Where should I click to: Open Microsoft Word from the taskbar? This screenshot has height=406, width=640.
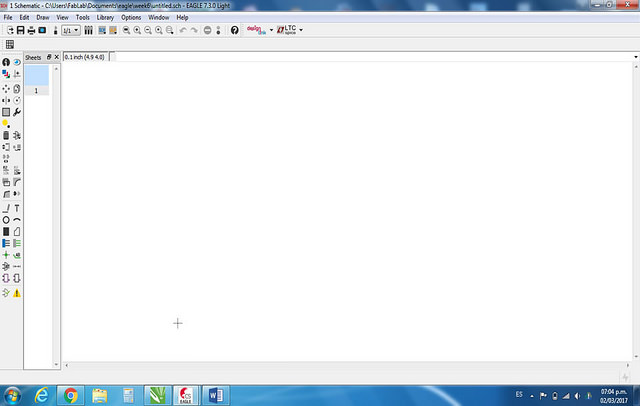point(216,395)
